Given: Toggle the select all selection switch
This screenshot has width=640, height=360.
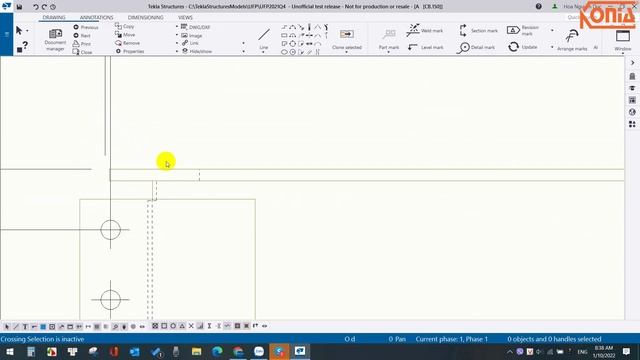Looking at the screenshot, I should coord(7,326).
